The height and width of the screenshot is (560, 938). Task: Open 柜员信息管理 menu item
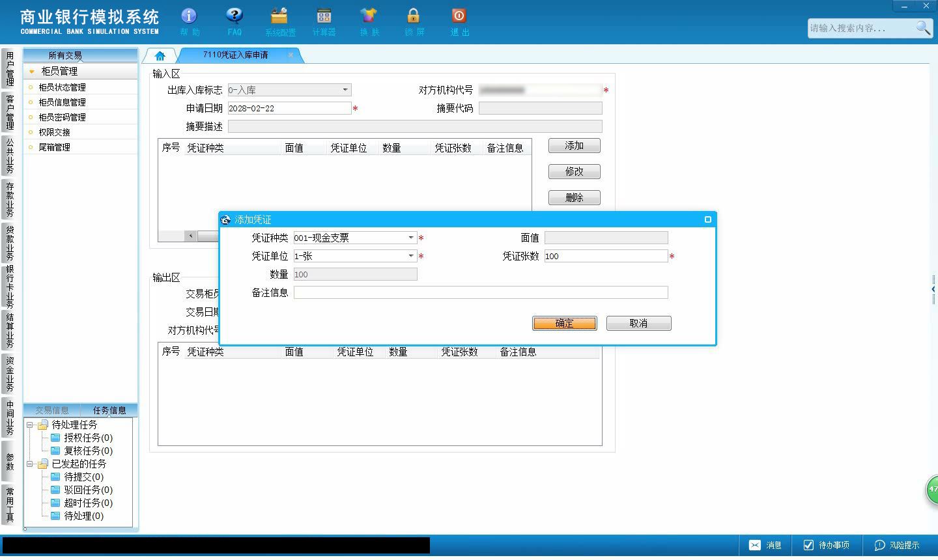pyautogui.click(x=81, y=102)
